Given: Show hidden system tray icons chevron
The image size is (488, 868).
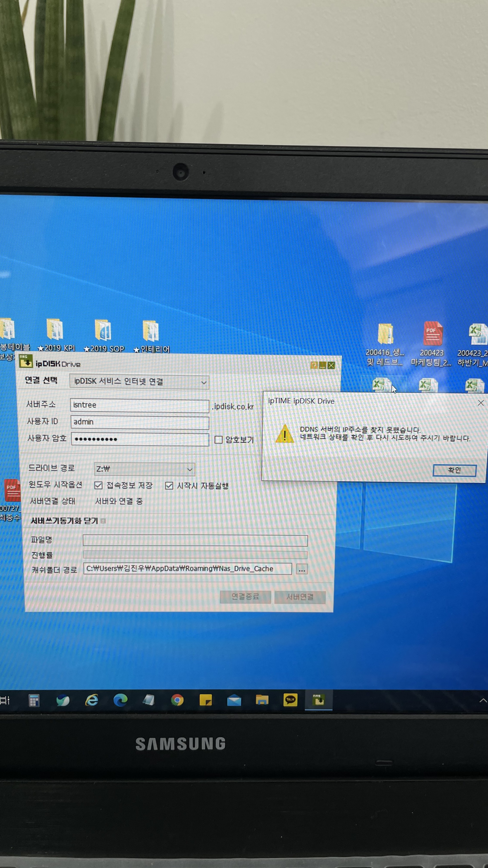Looking at the screenshot, I should click(x=483, y=701).
